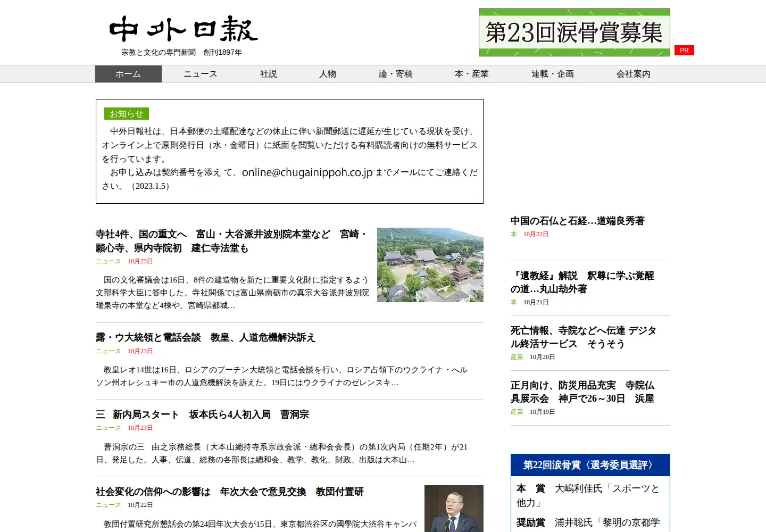Select 論・寄稿 in the navigation bar
Screen dimensions: 766x532
pos(396,74)
